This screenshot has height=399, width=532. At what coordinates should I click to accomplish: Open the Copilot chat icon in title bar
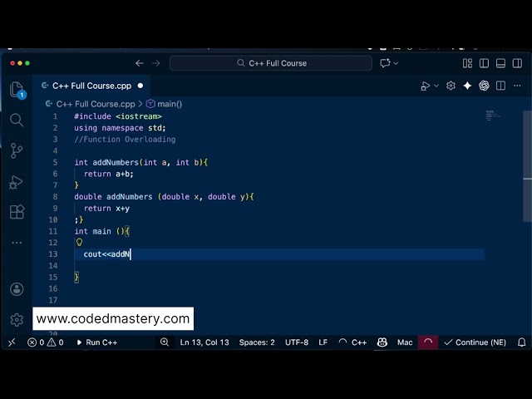385,63
